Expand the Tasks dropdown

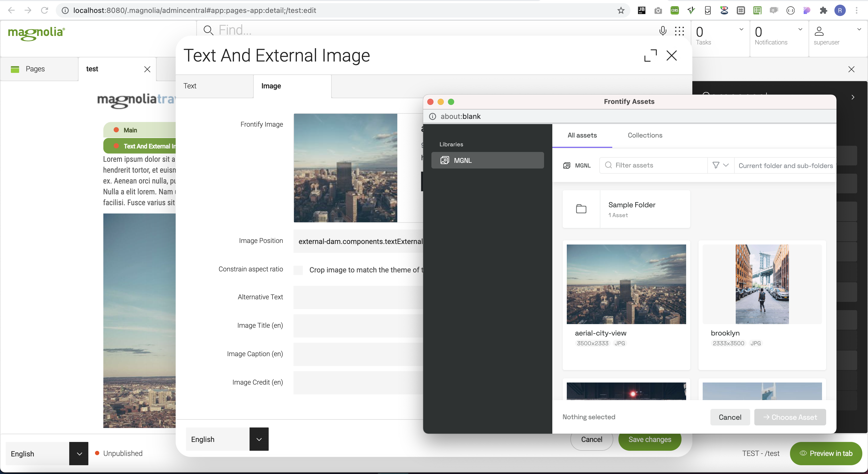pyautogui.click(x=741, y=29)
